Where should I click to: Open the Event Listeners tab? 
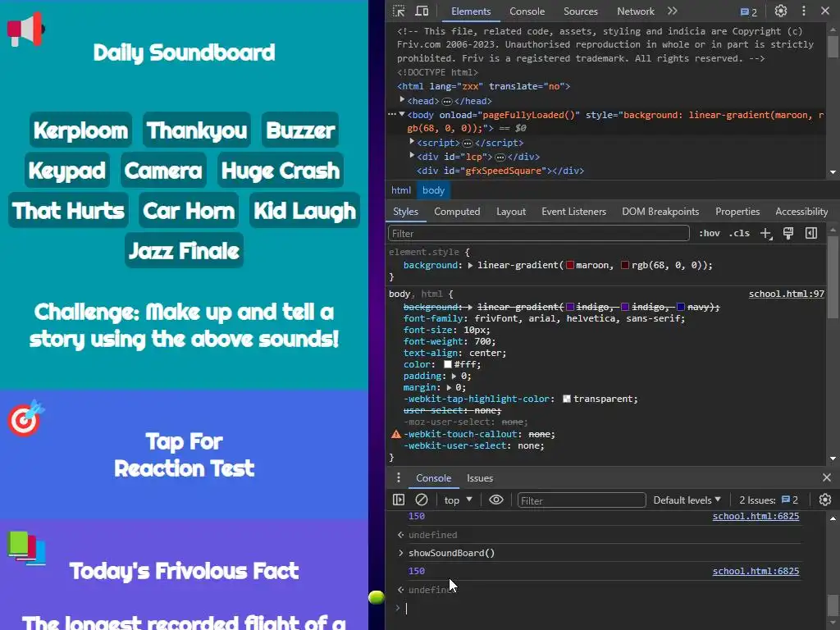pyautogui.click(x=573, y=212)
